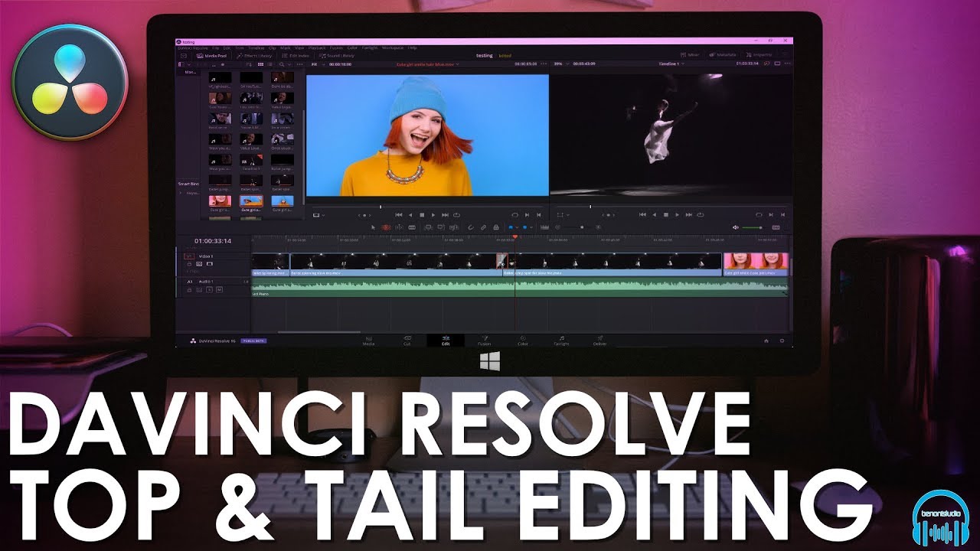Open the Effects Library panel
This screenshot has height=551, width=980.
(x=254, y=56)
